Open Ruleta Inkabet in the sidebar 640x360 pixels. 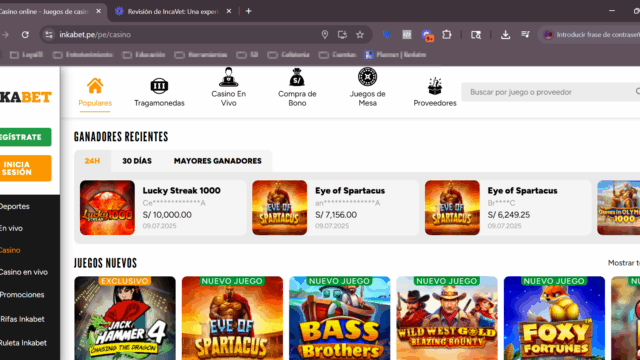[x=23, y=343]
